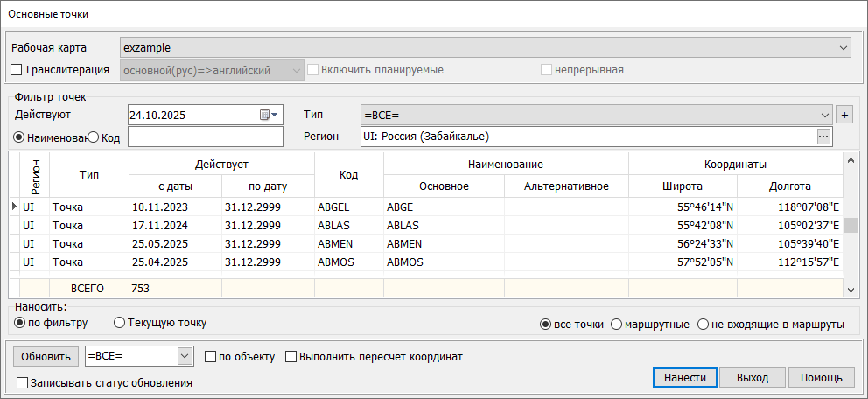Open region browse ellipsis button
The height and width of the screenshot is (399, 868).
coord(822,136)
